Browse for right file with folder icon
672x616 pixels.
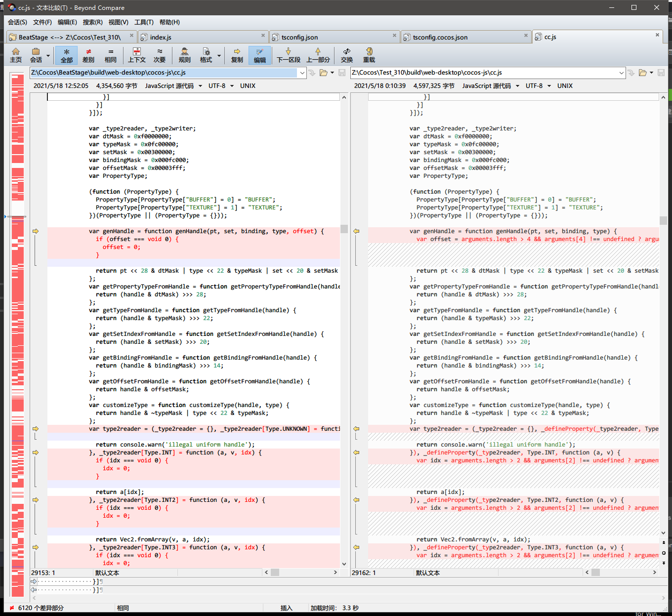(x=642, y=73)
